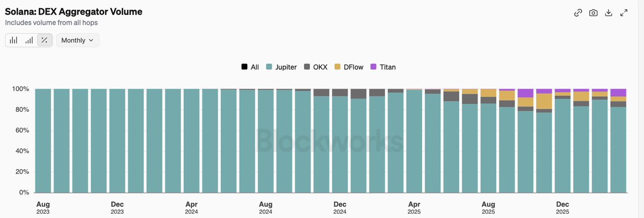Hide the Titan series via legend
This screenshot has height=218, width=644.
pos(387,67)
